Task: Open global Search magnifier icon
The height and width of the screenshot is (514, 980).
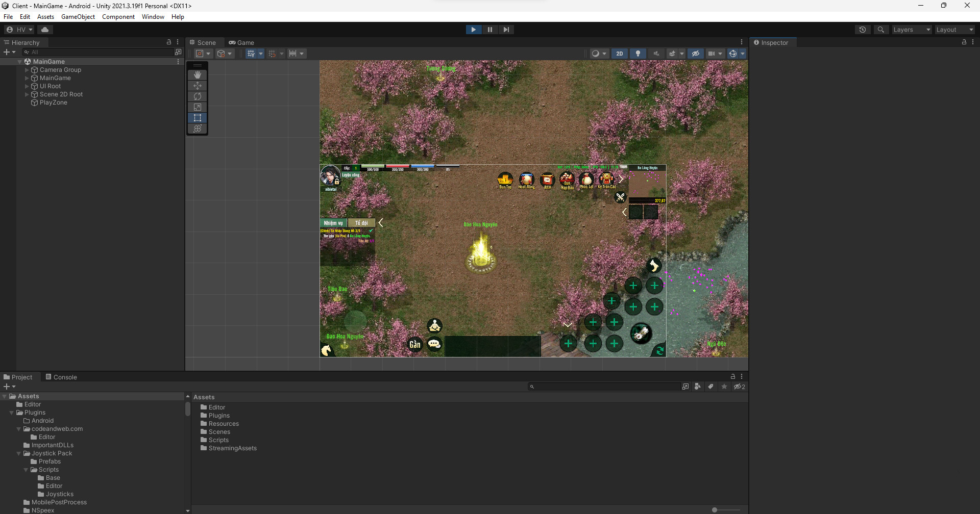Action: 880,30
